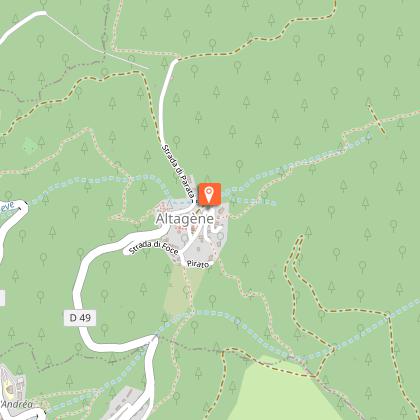Click the Strada di Foce street label

point(154,247)
